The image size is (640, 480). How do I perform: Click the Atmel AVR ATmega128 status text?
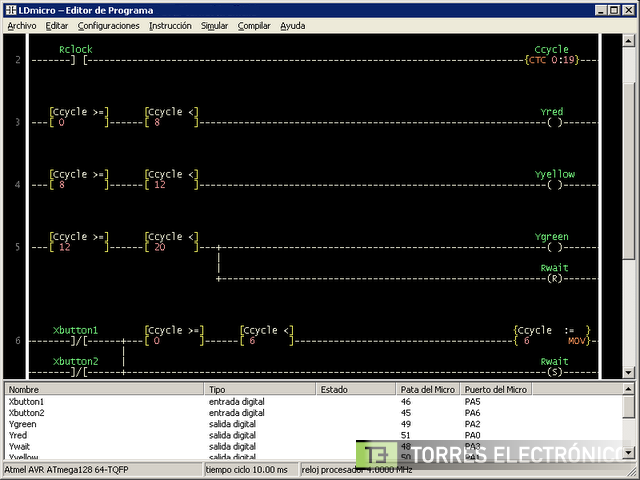66,470
